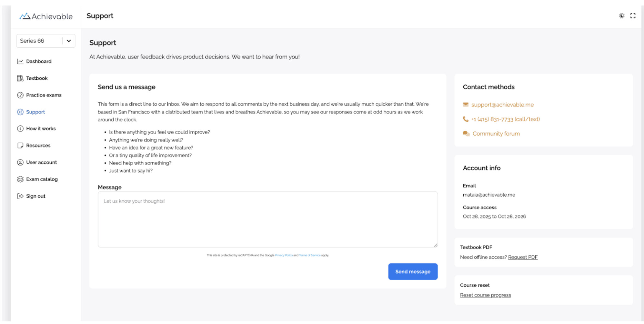The width and height of the screenshot is (644, 324).
Task: Click the Request PDF link
Action: [x=522, y=257]
